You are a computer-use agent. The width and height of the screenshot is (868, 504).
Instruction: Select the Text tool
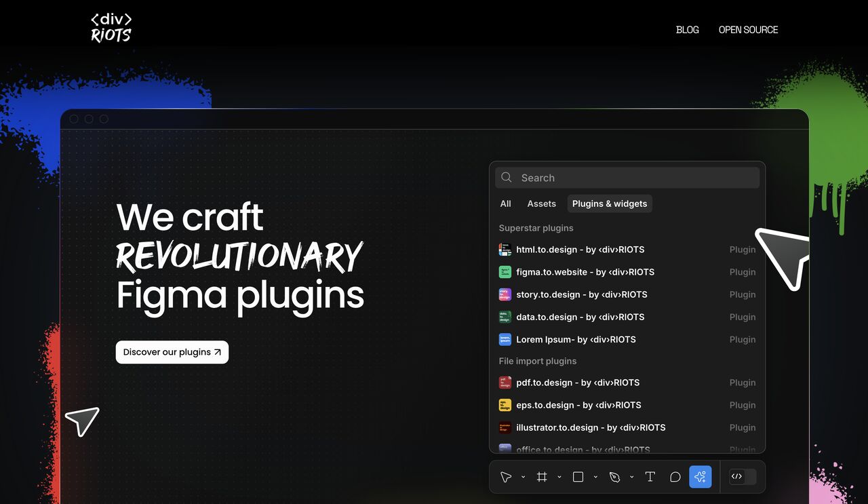point(650,477)
